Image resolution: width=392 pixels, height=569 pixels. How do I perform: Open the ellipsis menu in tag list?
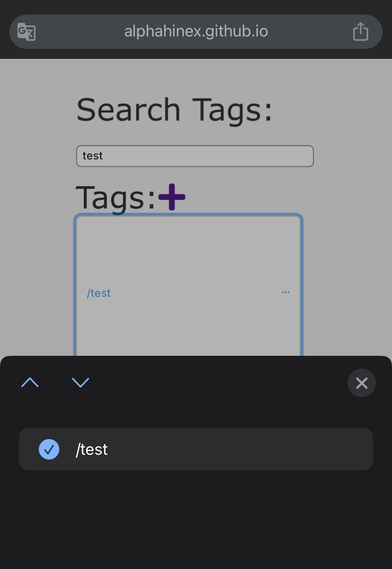click(285, 292)
